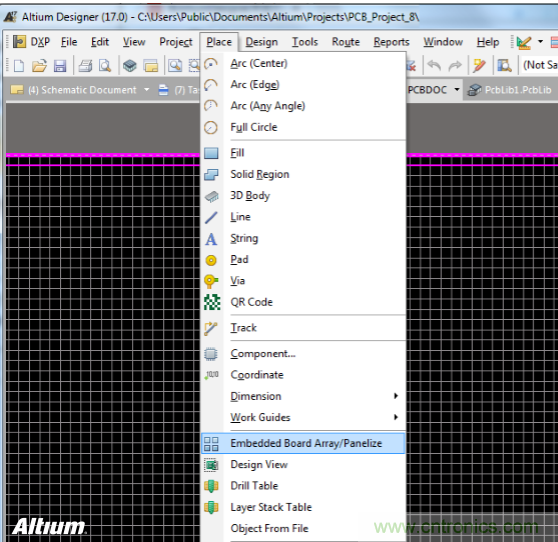This screenshot has width=558, height=542.
Task: Open the PCBDOC tab dropdown arrow
Action: 457,89
